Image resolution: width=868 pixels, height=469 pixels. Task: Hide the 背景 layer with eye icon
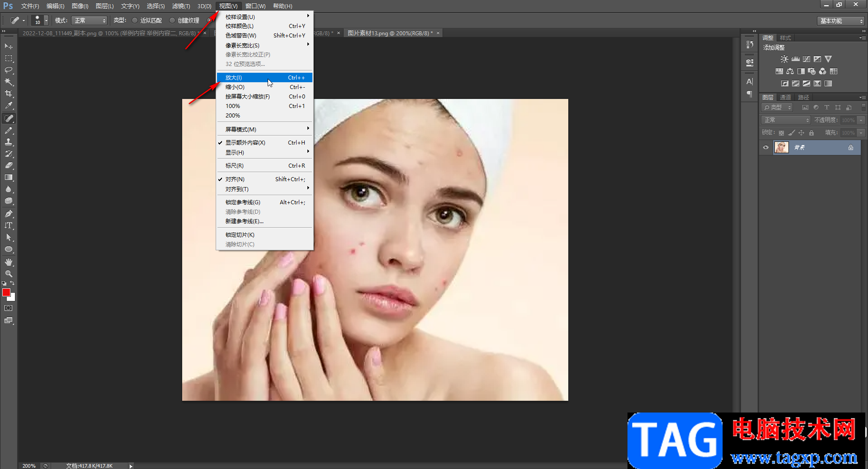[766, 147]
